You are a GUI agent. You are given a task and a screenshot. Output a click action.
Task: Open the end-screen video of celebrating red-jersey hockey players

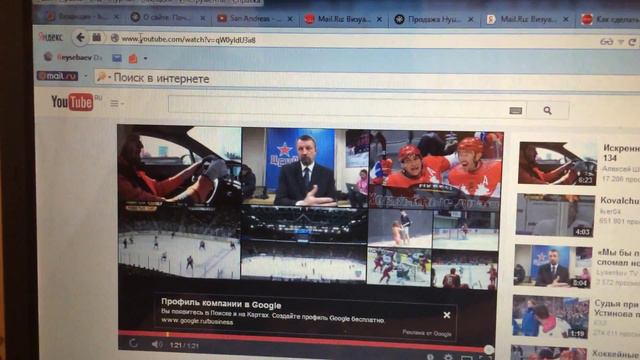[436, 171]
